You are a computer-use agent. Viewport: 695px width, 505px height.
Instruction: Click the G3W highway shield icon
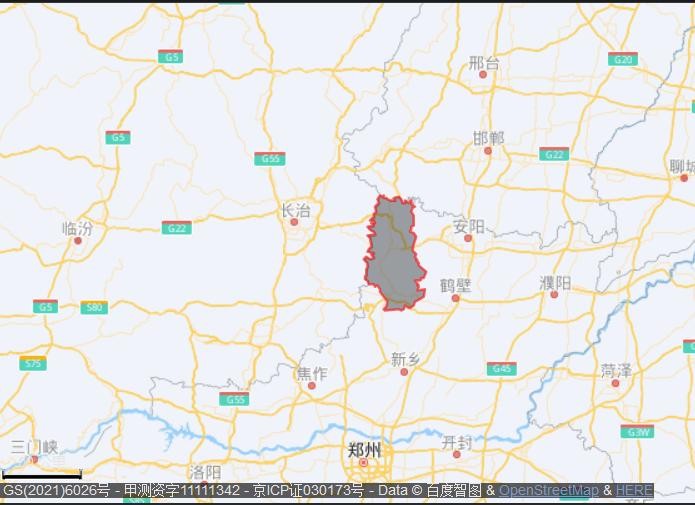pyautogui.click(x=636, y=431)
